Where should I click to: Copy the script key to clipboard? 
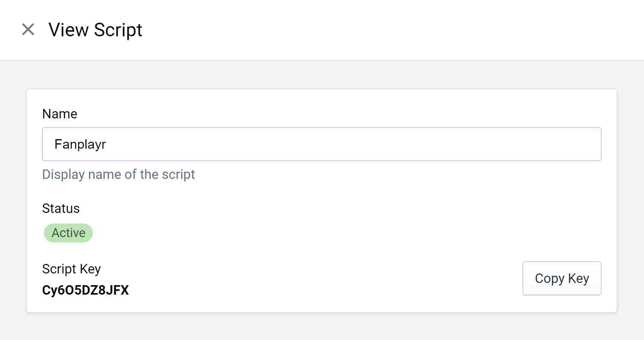pyautogui.click(x=562, y=278)
